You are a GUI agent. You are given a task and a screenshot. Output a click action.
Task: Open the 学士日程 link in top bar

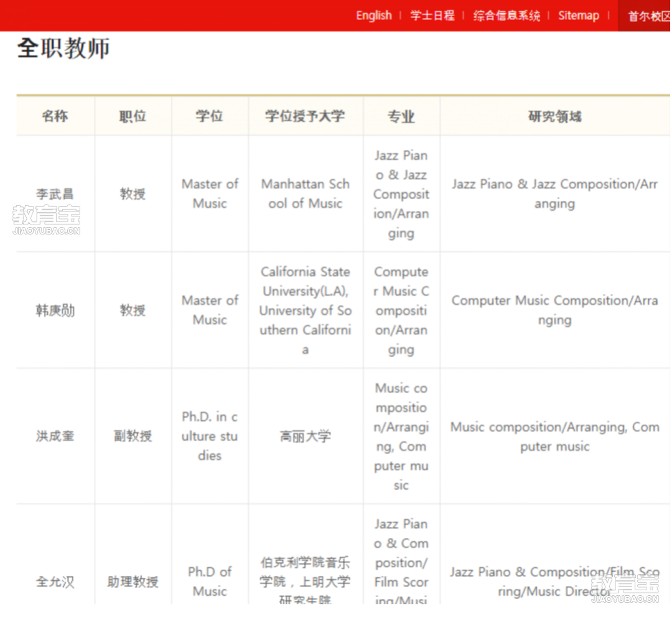click(432, 16)
